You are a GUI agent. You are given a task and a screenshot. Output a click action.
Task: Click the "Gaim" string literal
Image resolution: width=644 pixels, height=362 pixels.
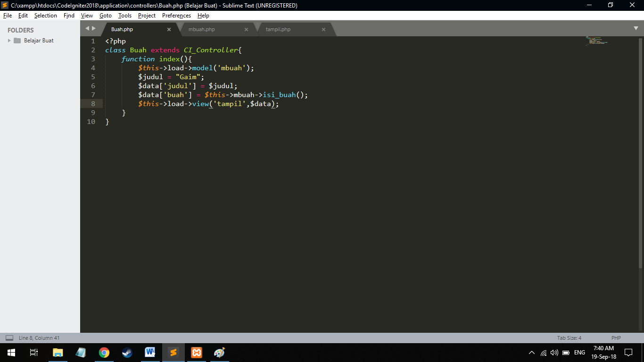[x=188, y=77]
